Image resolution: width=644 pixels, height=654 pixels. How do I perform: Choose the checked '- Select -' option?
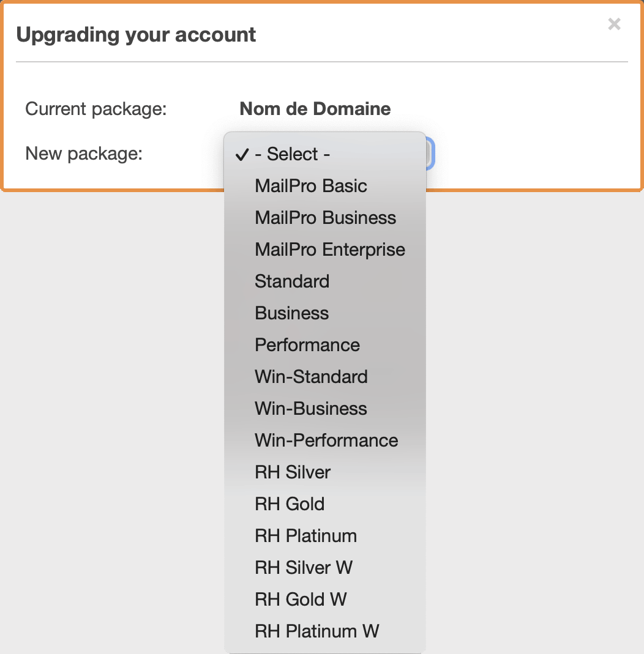(324, 154)
